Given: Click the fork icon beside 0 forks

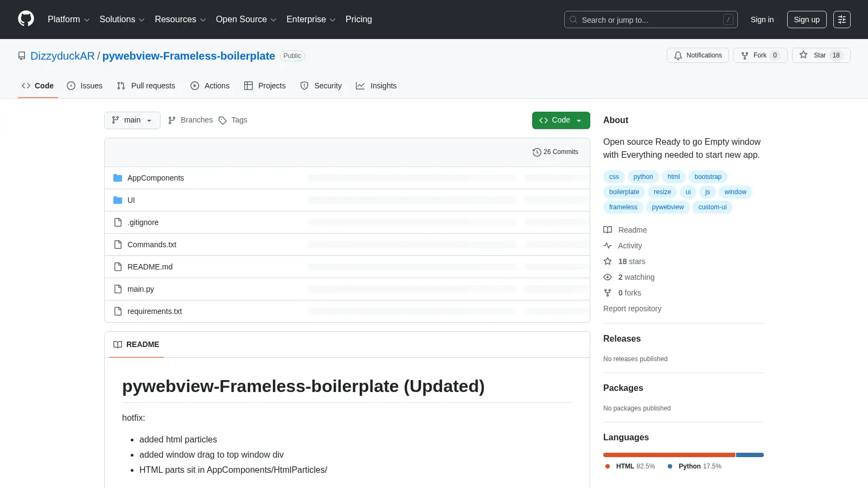Looking at the screenshot, I should click(x=608, y=293).
